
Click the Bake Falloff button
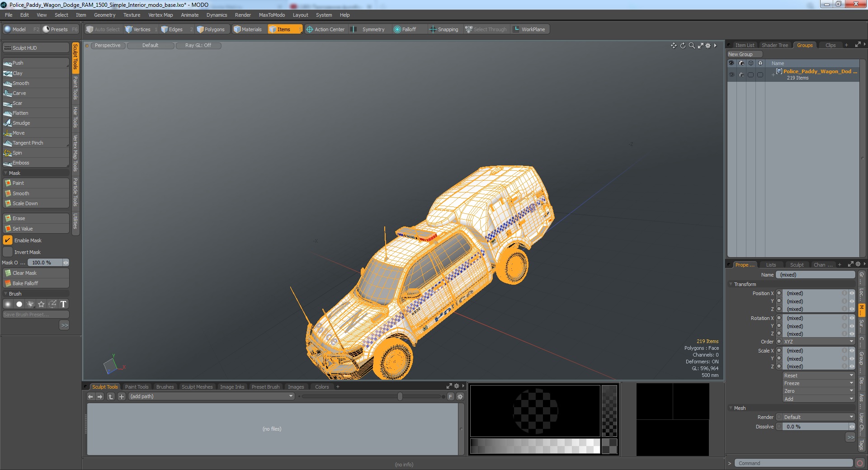[36, 283]
